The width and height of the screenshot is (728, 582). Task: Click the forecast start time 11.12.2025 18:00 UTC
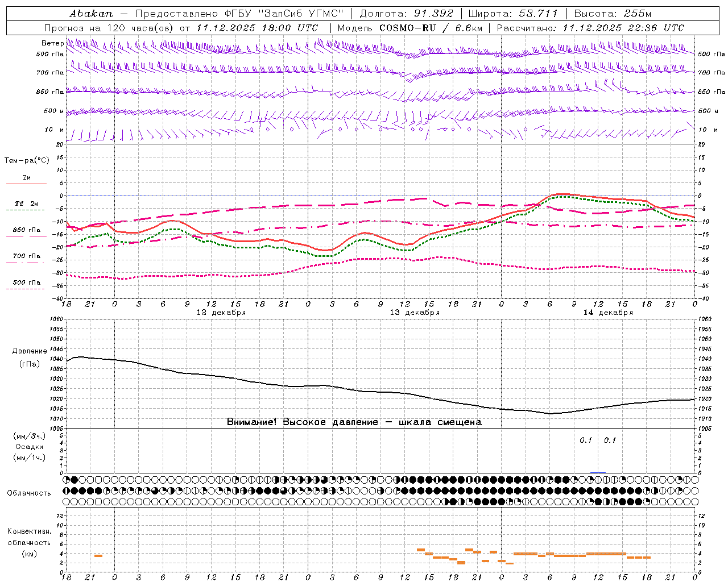[x=257, y=28]
